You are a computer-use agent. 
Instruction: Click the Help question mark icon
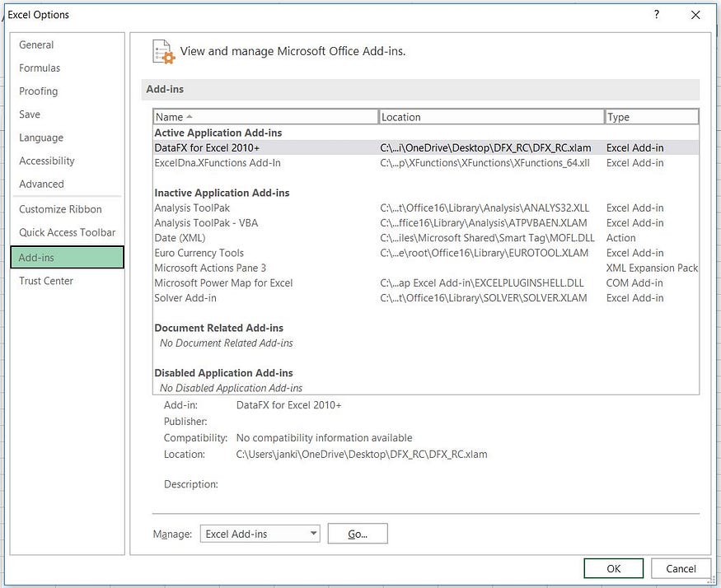656,14
